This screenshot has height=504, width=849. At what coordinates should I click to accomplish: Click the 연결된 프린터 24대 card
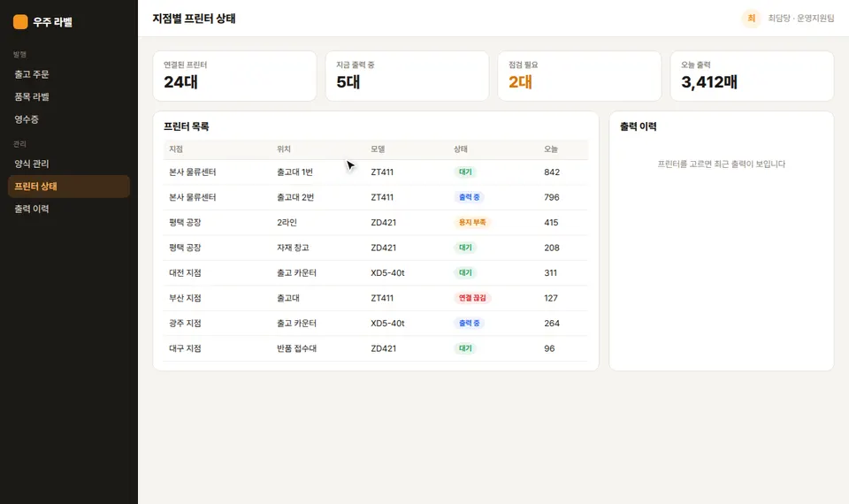click(234, 76)
